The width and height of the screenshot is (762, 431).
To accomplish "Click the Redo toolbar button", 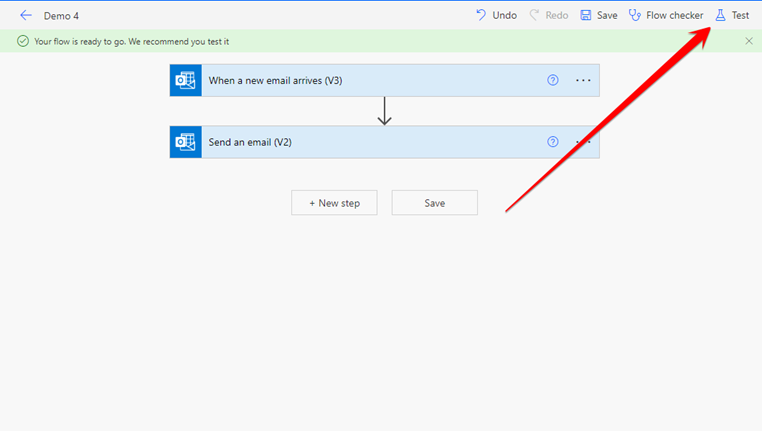I will coord(549,15).
